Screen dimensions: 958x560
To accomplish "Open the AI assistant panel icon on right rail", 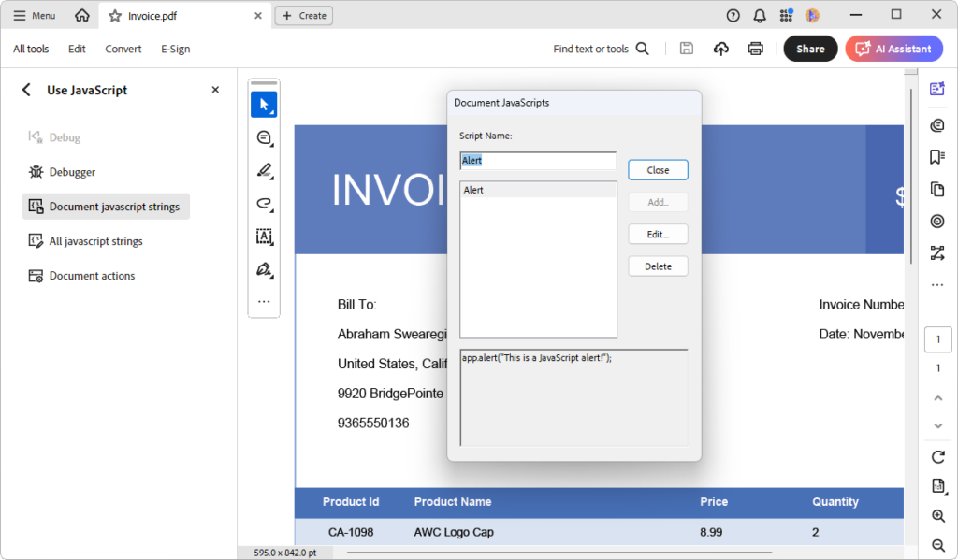I will pyautogui.click(x=937, y=89).
